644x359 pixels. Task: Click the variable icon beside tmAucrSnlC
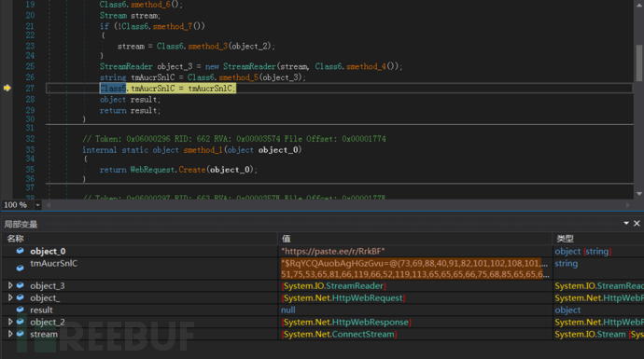point(20,268)
